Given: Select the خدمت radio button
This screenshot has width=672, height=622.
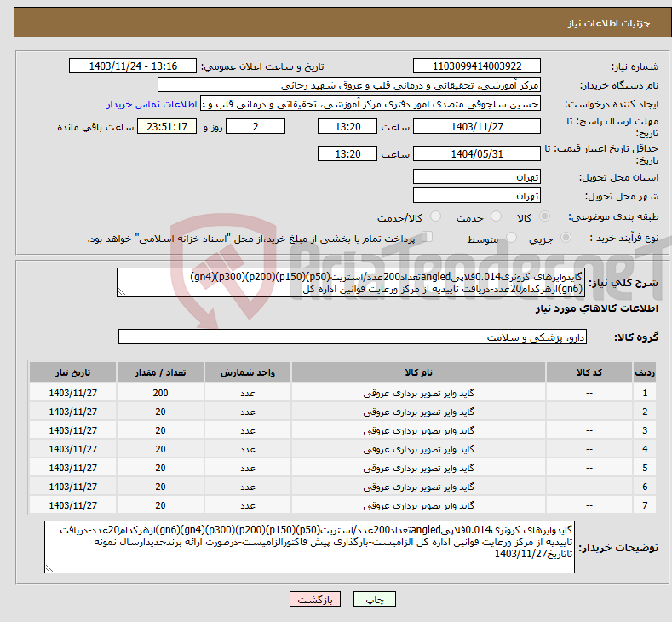Looking at the screenshot, I should [x=496, y=216].
